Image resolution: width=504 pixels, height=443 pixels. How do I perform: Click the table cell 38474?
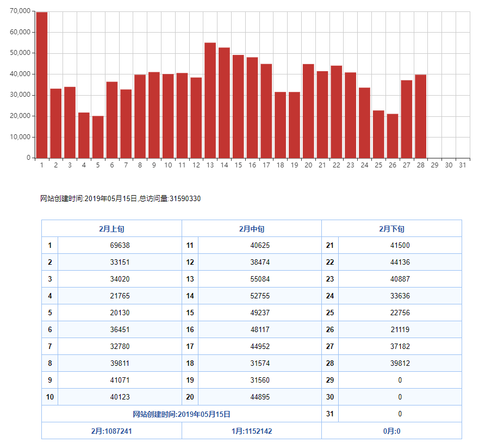pos(260,262)
